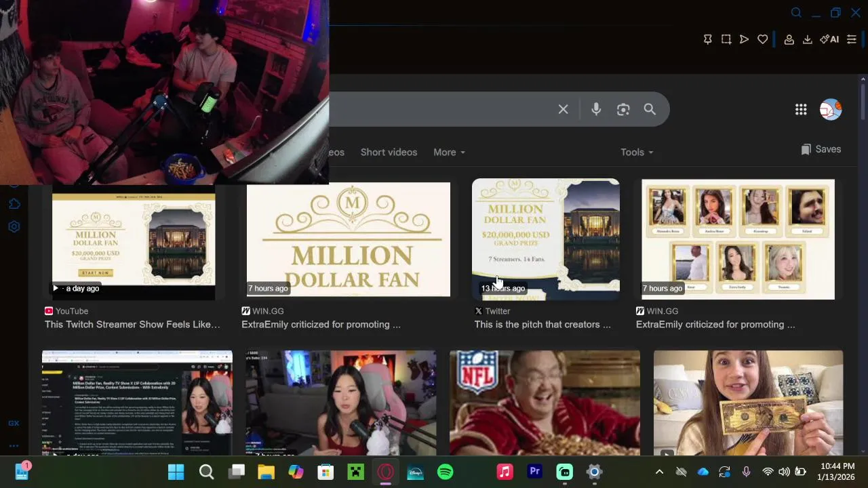Open 'This is the pitch that creators' link
868x488 pixels.
coord(542,324)
